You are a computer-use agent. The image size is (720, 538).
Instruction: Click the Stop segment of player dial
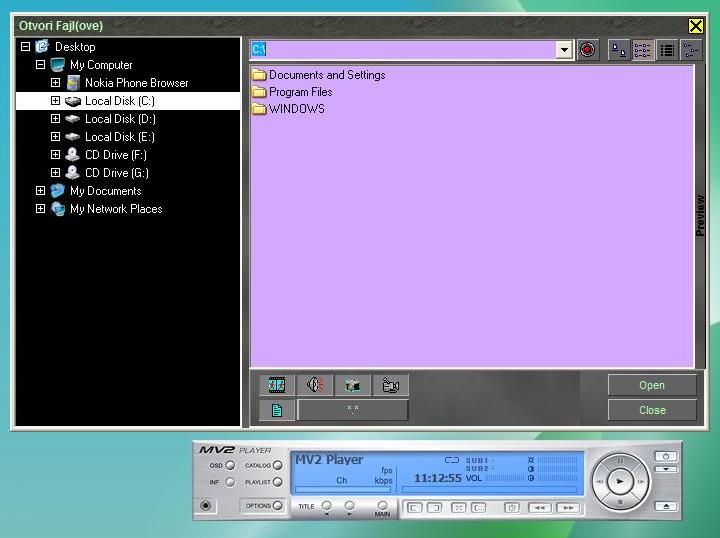coord(620,503)
